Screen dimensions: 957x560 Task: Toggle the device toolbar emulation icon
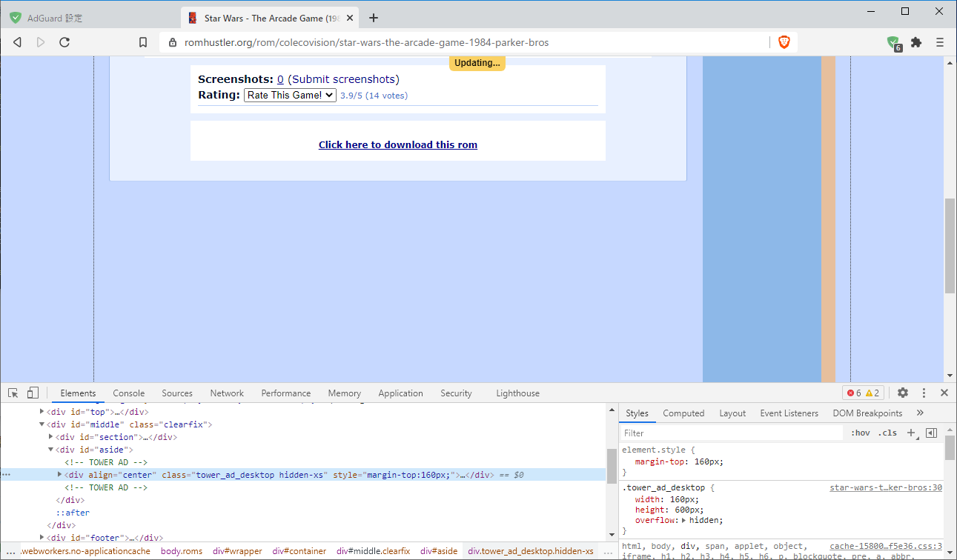coord(32,393)
